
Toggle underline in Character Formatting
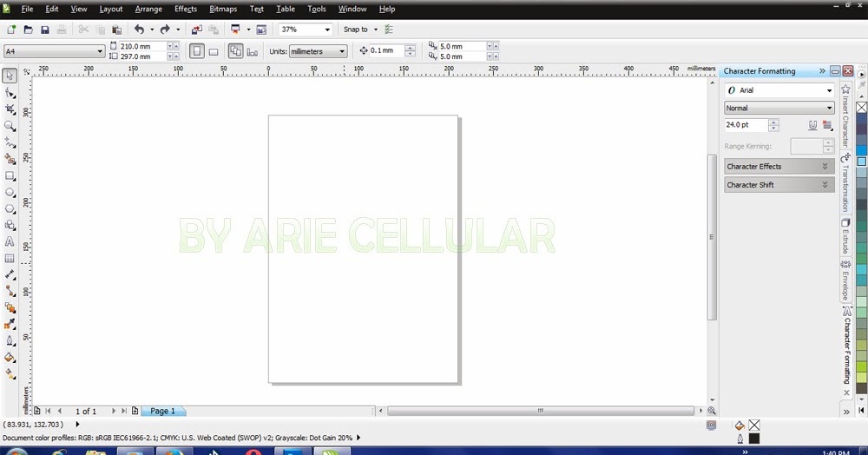812,125
